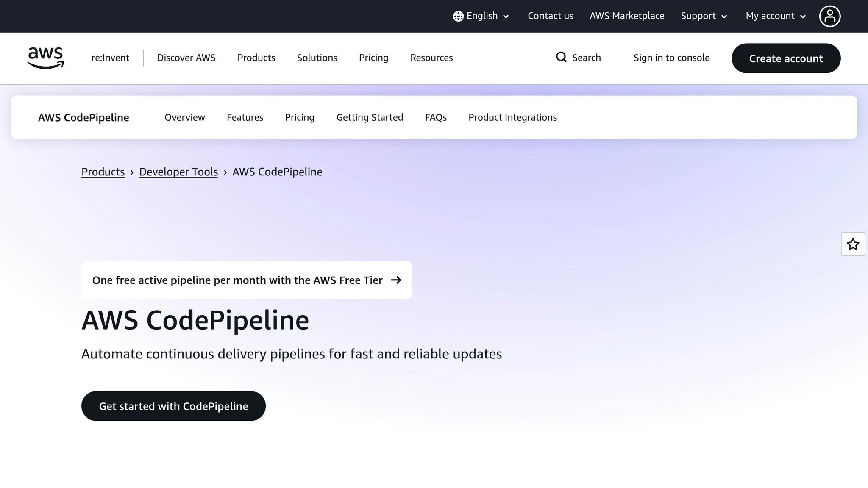The height and width of the screenshot is (488, 868).
Task: Click the user profile icon
Action: 830,16
